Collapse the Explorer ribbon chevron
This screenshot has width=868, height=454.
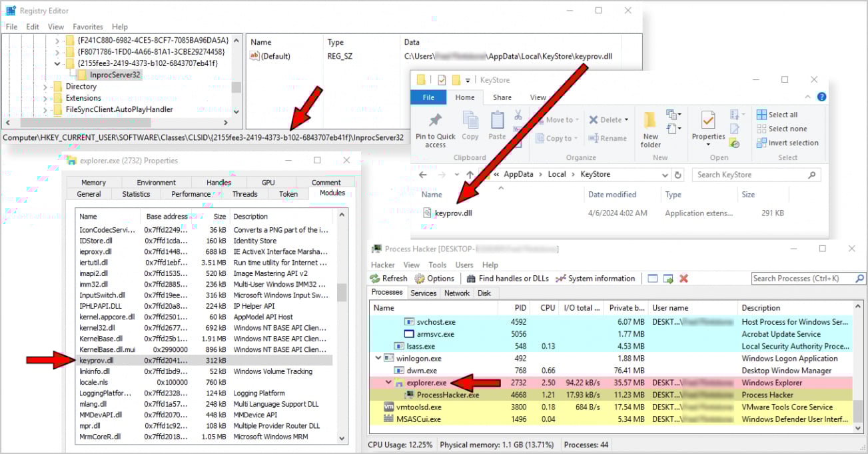click(x=808, y=97)
